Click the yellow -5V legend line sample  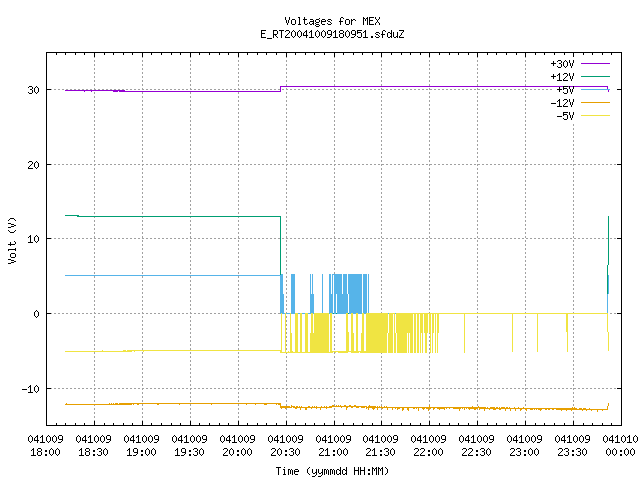tap(595, 116)
